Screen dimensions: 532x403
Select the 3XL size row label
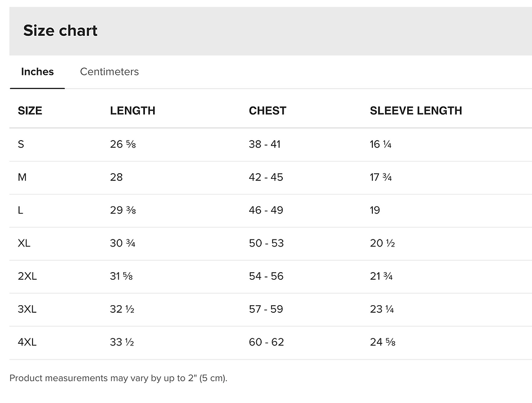click(x=27, y=309)
